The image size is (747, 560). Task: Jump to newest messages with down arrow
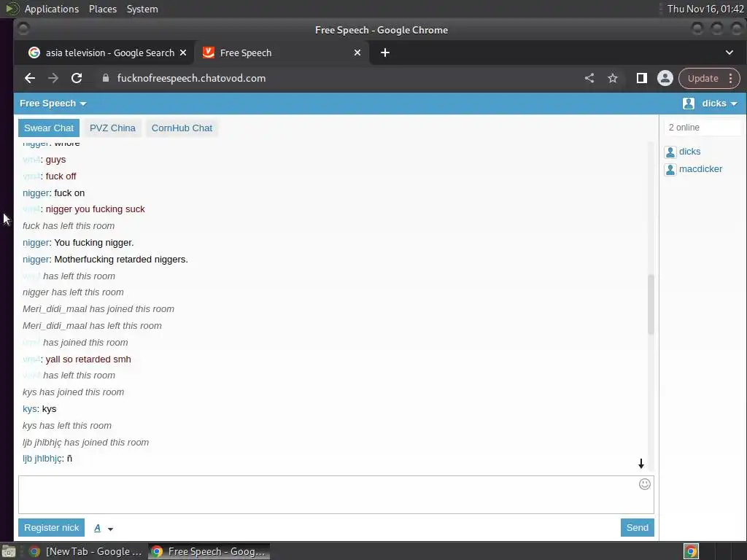[x=641, y=463]
